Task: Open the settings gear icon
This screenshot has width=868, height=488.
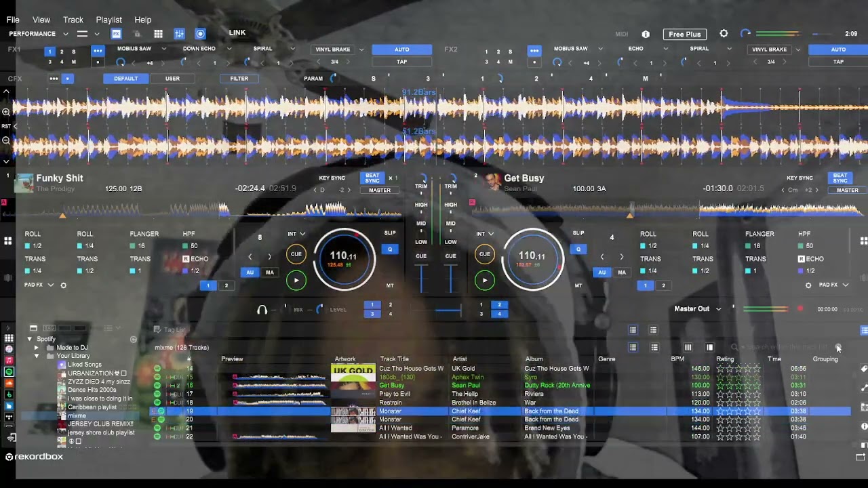Action: click(x=724, y=34)
